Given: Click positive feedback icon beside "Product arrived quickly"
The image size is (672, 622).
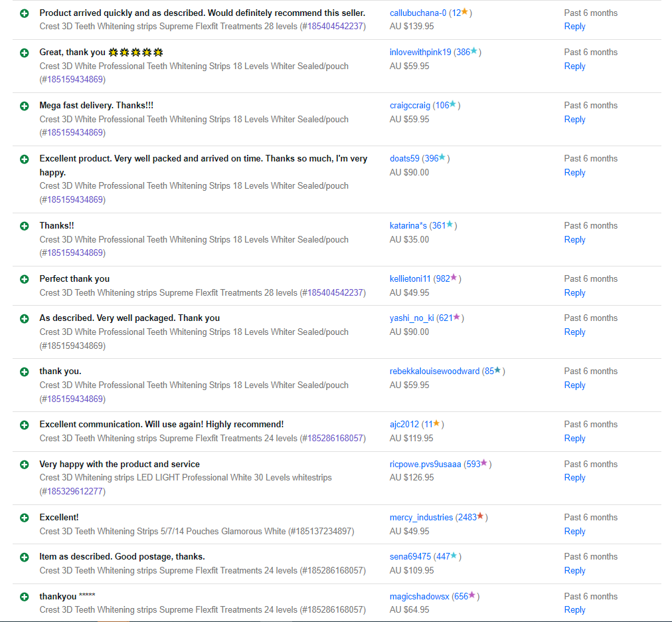Looking at the screenshot, I should pos(25,13).
